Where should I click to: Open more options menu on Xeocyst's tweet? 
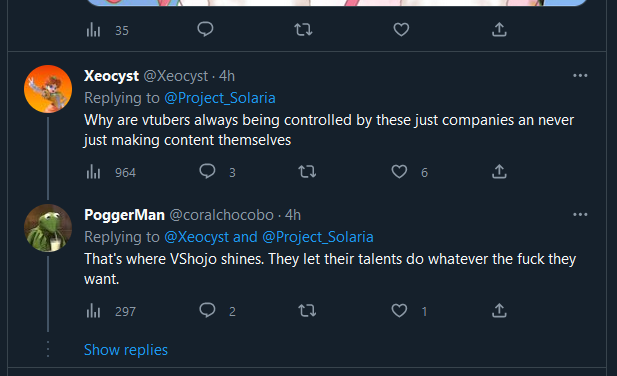[x=580, y=76]
